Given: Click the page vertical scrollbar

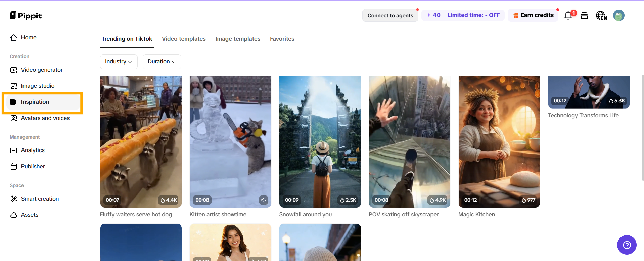Looking at the screenshot, I should (x=642, y=128).
